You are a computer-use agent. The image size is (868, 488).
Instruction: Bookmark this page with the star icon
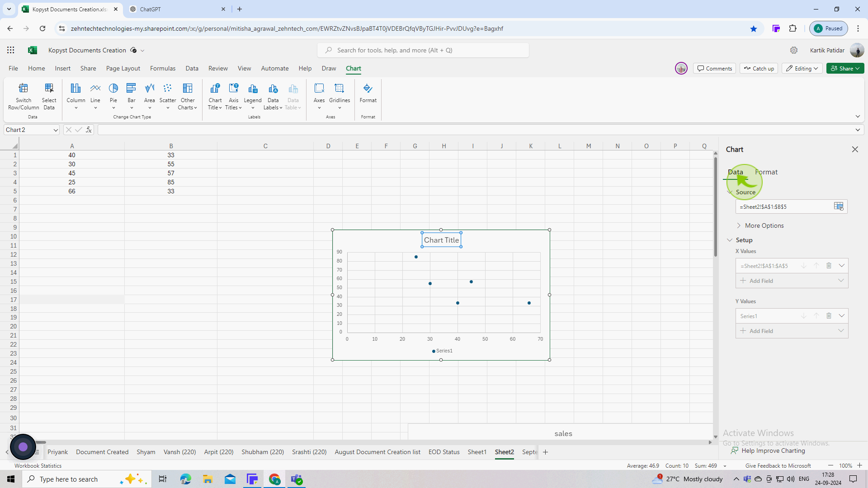[x=754, y=28]
